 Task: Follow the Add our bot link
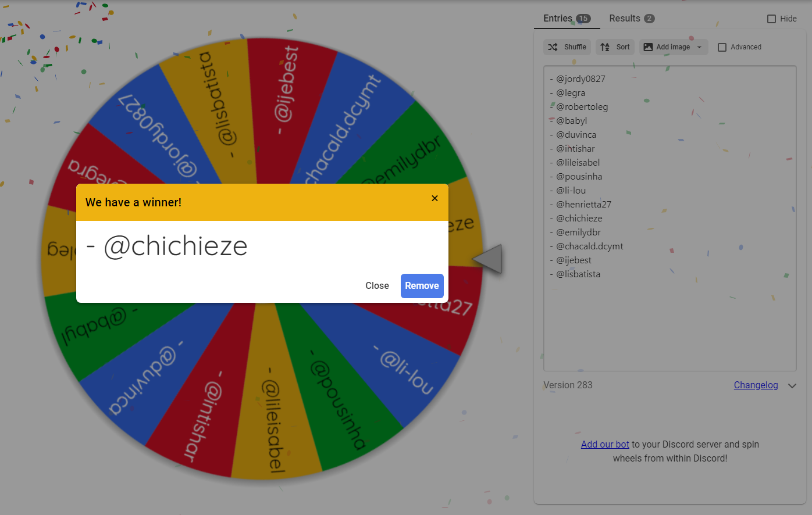(605, 444)
